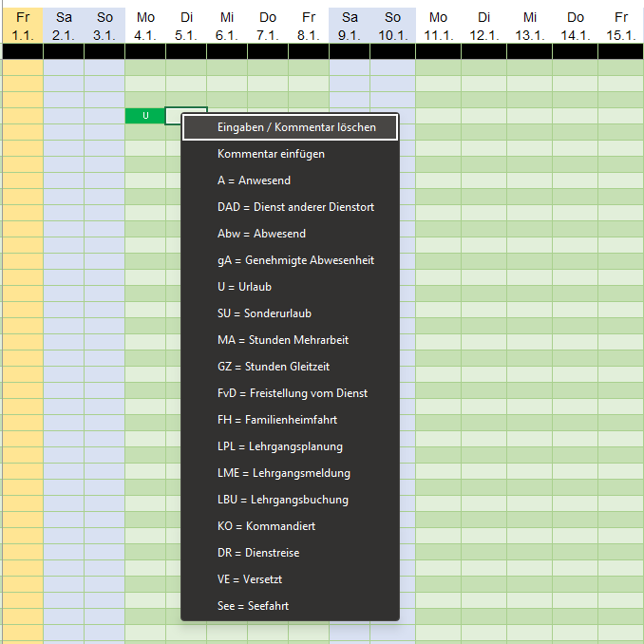Viewport: 644px width, 644px height.
Task: Click the 'Mo 4.1.' column header
Action: coord(145,26)
